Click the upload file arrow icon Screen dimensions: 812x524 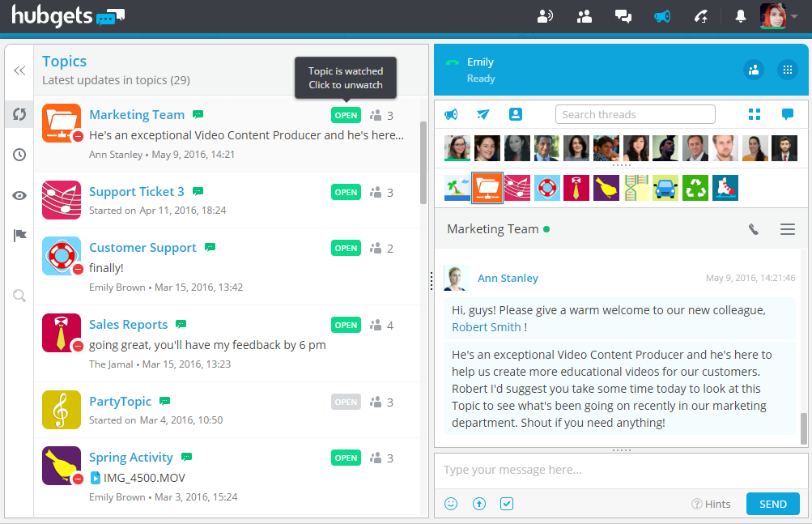[479, 504]
